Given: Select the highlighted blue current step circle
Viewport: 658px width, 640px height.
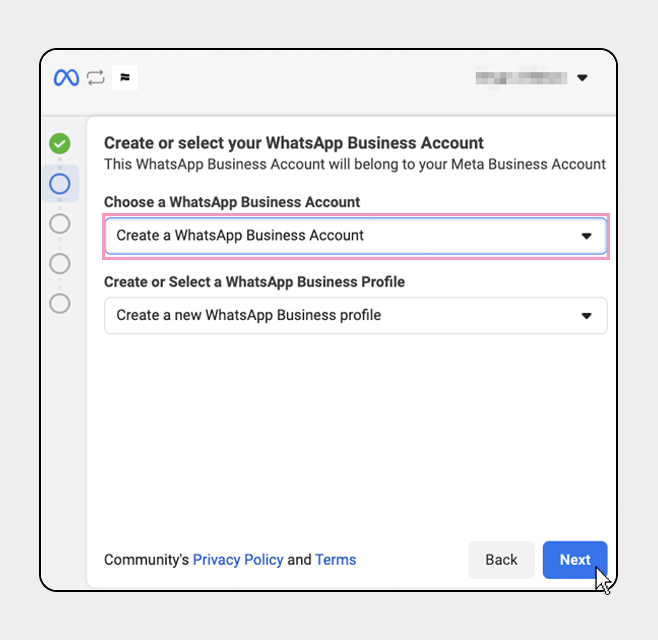Looking at the screenshot, I should click(x=60, y=183).
